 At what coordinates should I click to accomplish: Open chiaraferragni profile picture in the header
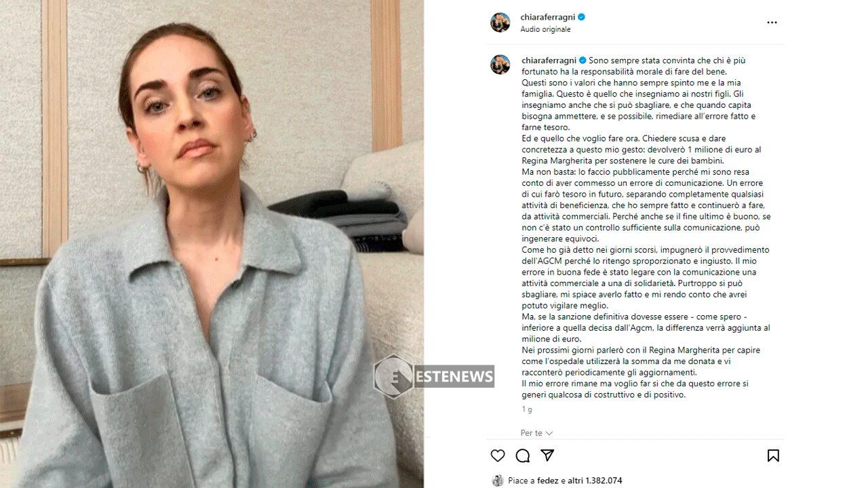500,22
